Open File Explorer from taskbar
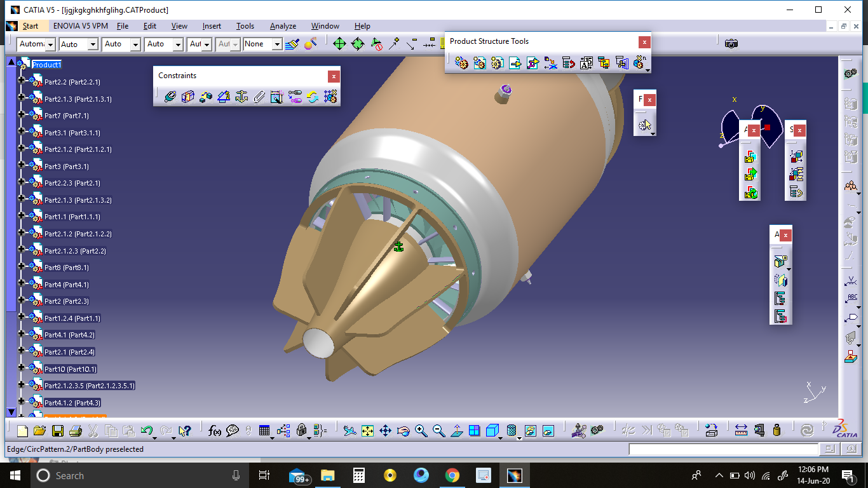Screen dimensions: 868x488 pos(328,475)
